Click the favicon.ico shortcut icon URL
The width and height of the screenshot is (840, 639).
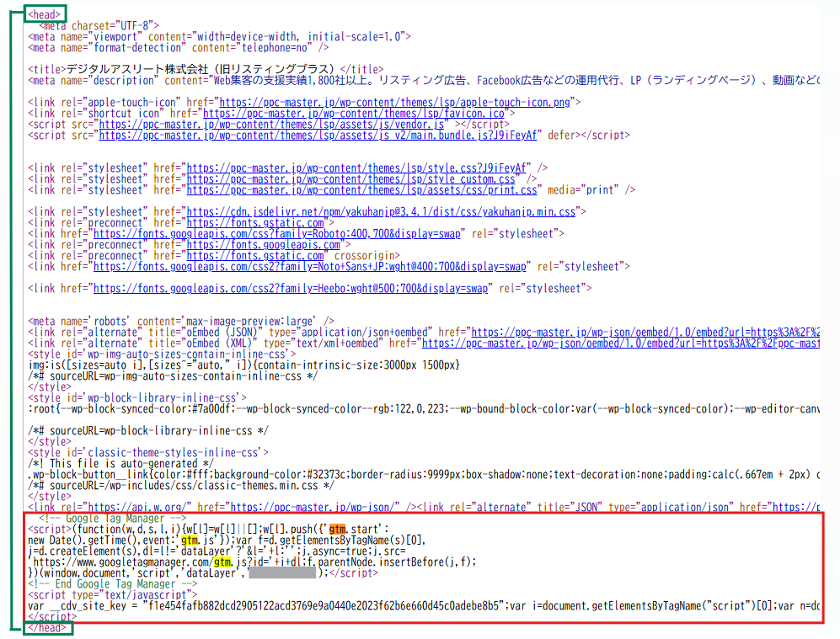pyautogui.click(x=354, y=113)
